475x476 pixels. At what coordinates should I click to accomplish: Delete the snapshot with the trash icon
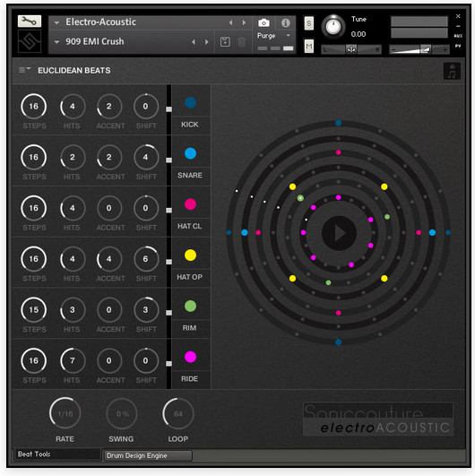(x=242, y=42)
